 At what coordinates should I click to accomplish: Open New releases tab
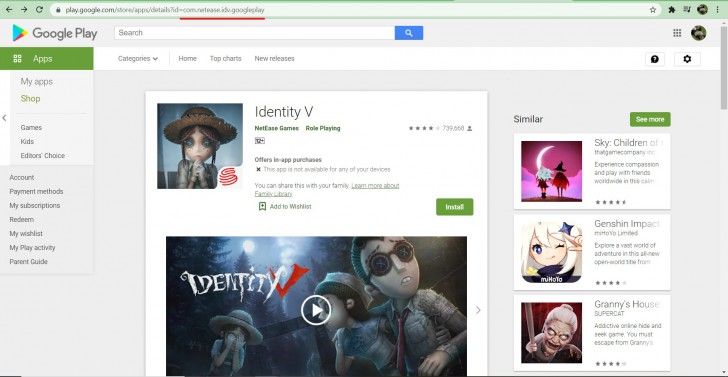tap(274, 58)
